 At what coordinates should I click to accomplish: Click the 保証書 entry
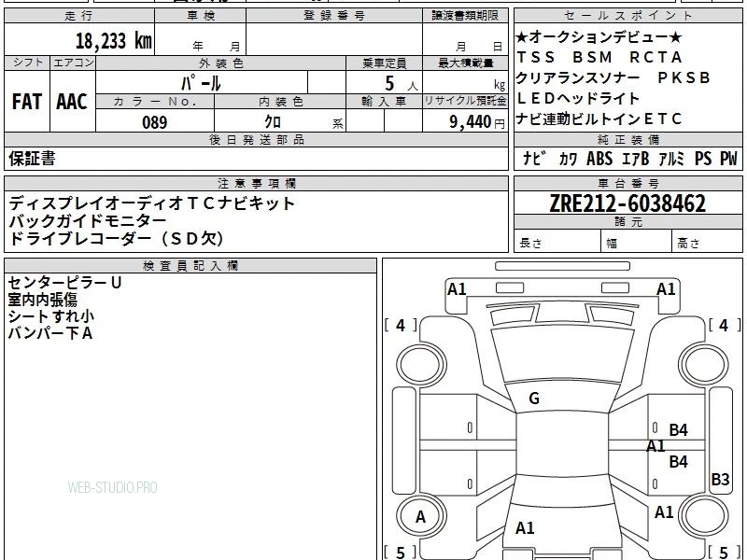click(x=32, y=158)
